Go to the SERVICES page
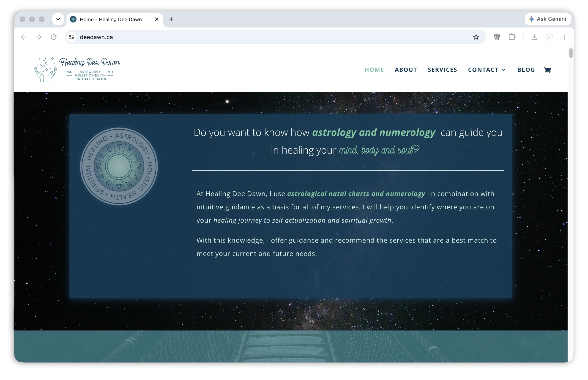Screen dimensions: 588x380 [x=442, y=70]
